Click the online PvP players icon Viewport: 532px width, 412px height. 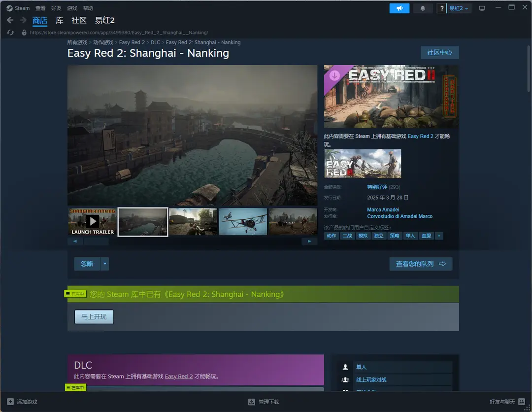(x=345, y=380)
